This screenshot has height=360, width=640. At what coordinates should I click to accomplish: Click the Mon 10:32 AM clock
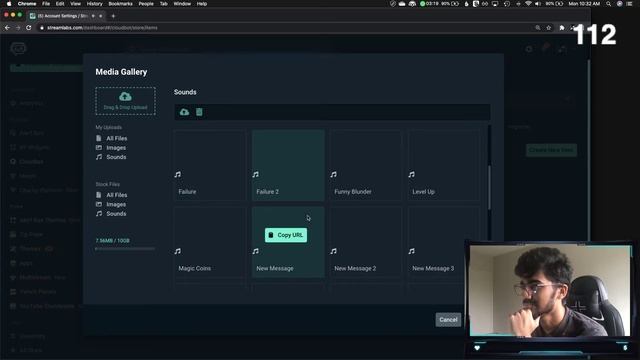pyautogui.click(x=584, y=4)
